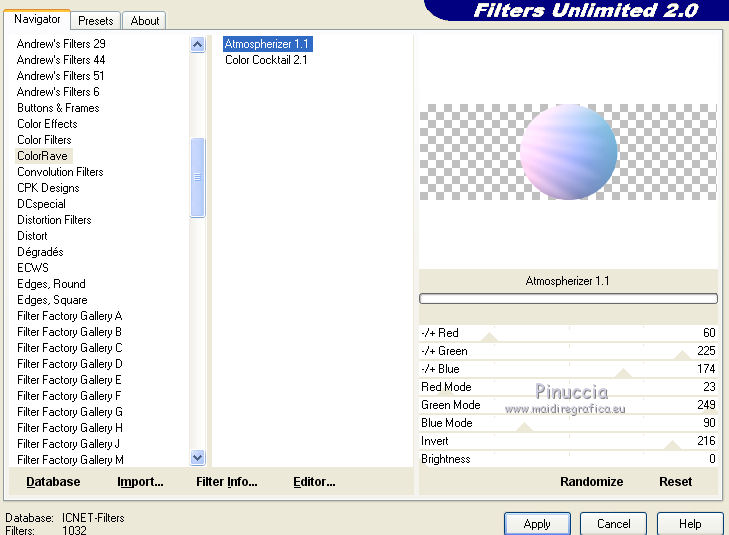
Task: Select Andrew's Filters 29 category
Action: (61, 44)
